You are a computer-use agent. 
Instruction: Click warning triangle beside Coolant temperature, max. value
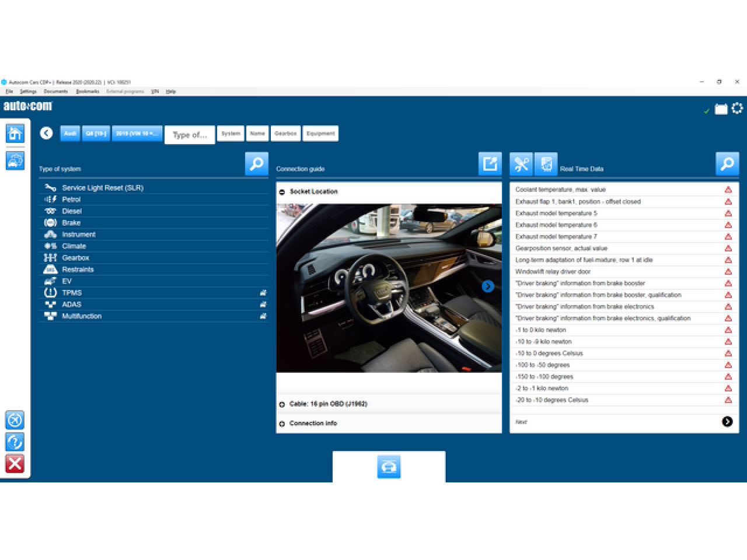[728, 190]
